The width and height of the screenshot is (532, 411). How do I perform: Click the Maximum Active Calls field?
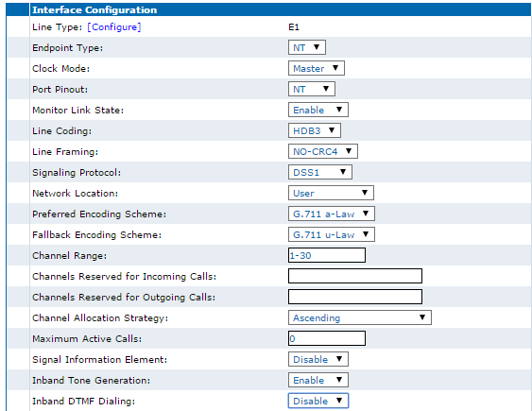[327, 338]
